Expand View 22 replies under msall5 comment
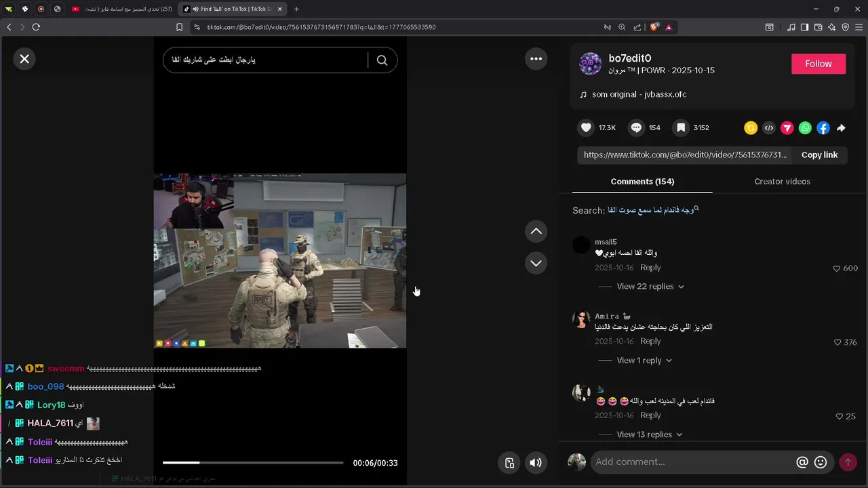This screenshot has height=488, width=868. point(650,287)
